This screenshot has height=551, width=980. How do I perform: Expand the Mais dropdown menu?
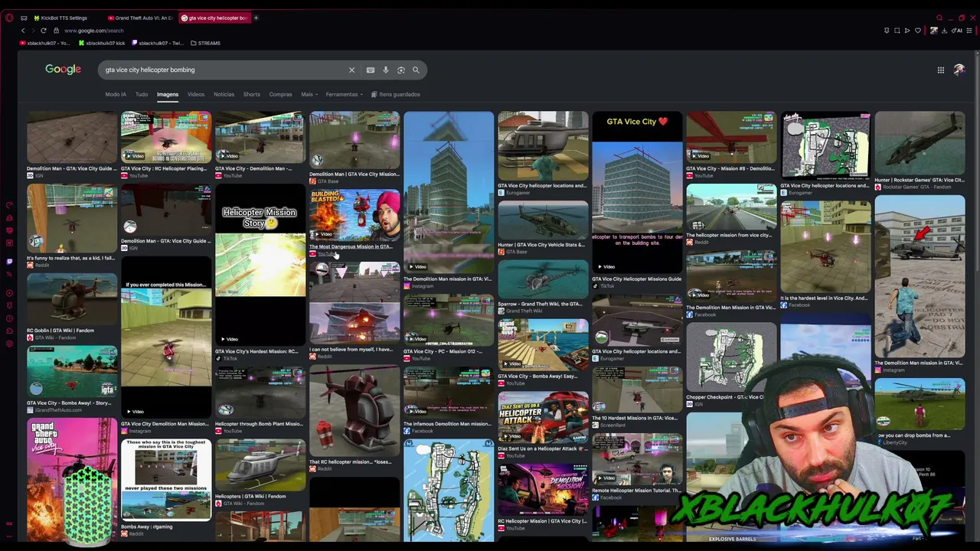309,94
